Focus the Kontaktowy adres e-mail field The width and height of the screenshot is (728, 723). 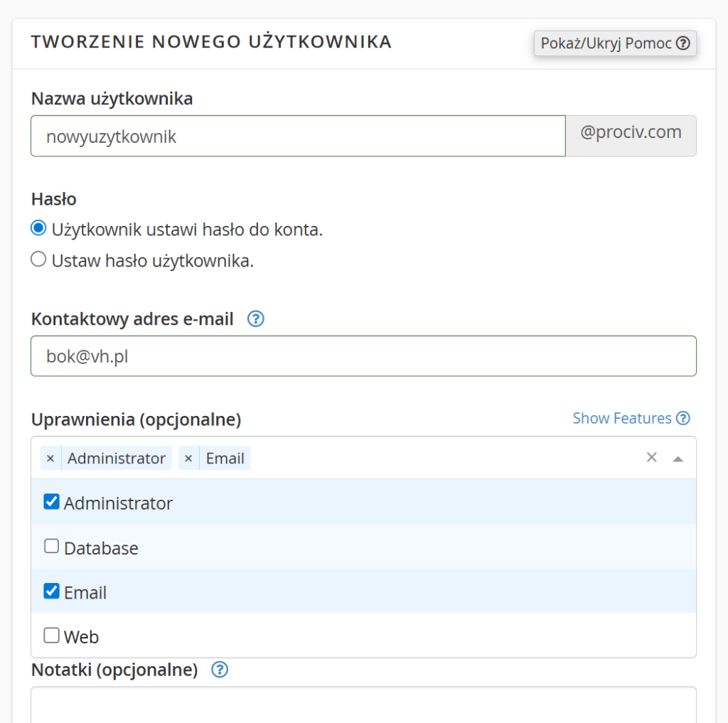point(363,356)
